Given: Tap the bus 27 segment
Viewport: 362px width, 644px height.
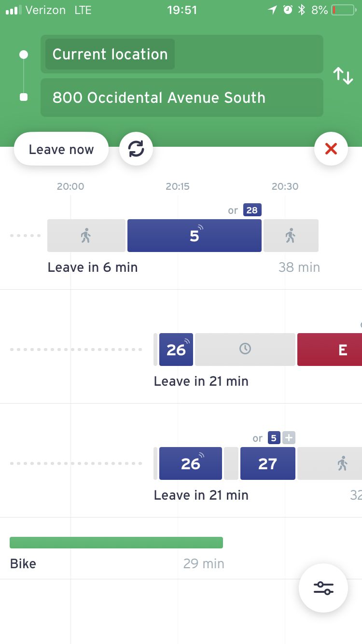Looking at the screenshot, I should coord(267,463).
